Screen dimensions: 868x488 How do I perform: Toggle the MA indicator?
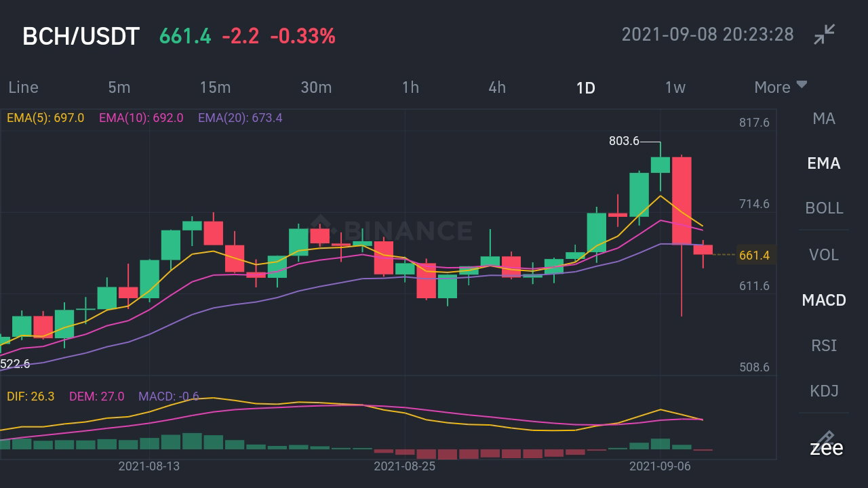pyautogui.click(x=824, y=119)
